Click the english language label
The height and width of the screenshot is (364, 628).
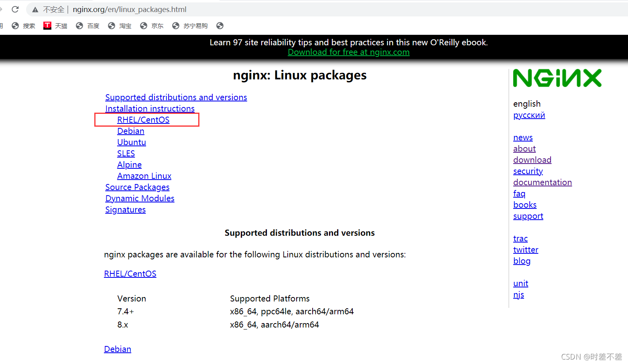527,104
